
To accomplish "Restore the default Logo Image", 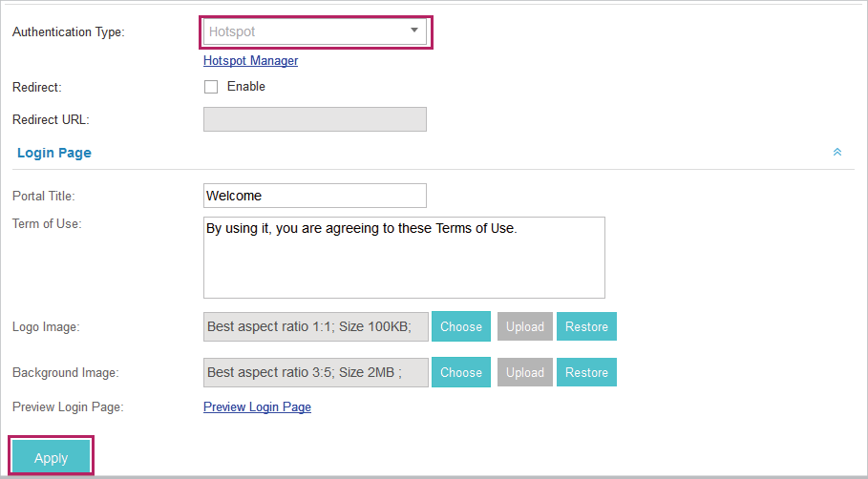I will pyautogui.click(x=587, y=327).
